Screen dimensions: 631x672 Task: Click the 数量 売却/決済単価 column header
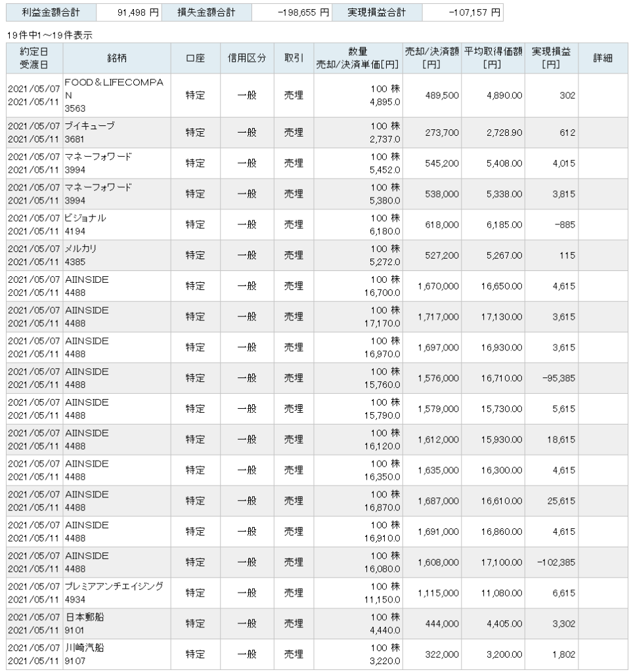pyautogui.click(x=358, y=58)
